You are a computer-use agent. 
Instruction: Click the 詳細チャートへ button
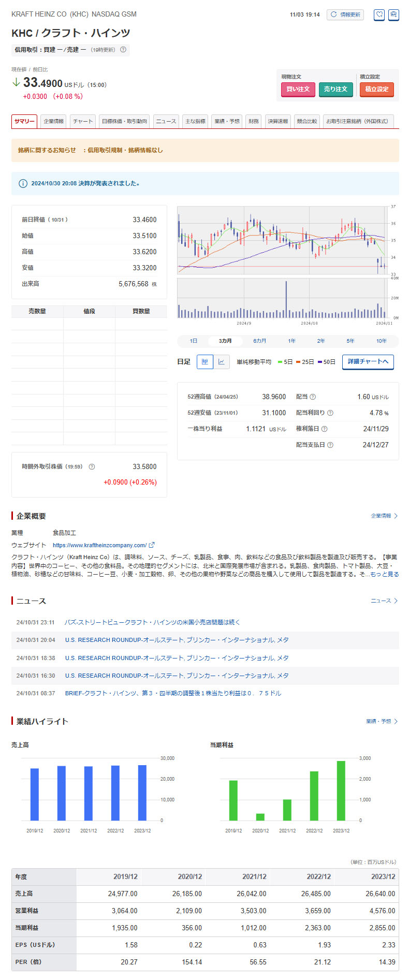tap(368, 362)
